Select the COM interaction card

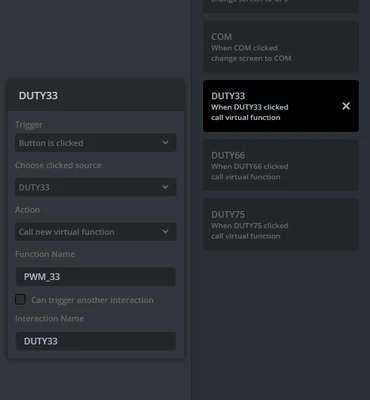pyautogui.click(x=281, y=47)
